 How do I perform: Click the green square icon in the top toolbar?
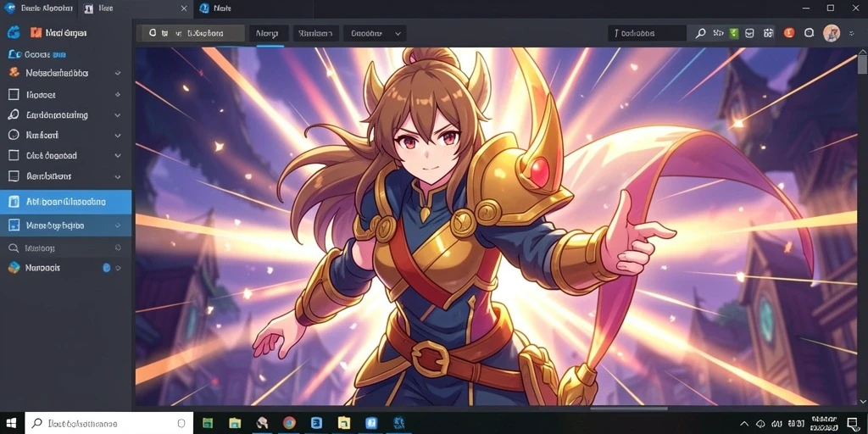coord(734,33)
